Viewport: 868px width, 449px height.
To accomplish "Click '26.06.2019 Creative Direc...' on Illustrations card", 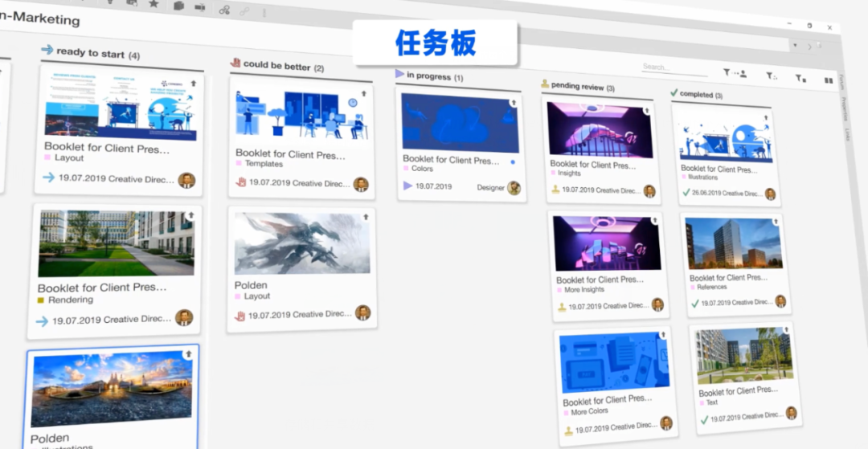I will pyautogui.click(x=727, y=194).
